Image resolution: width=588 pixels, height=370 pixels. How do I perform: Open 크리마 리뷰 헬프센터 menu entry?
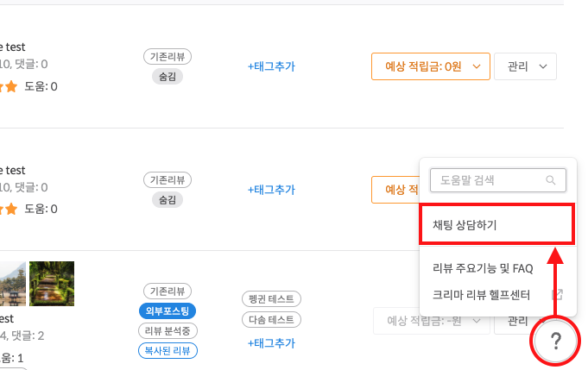tap(481, 295)
